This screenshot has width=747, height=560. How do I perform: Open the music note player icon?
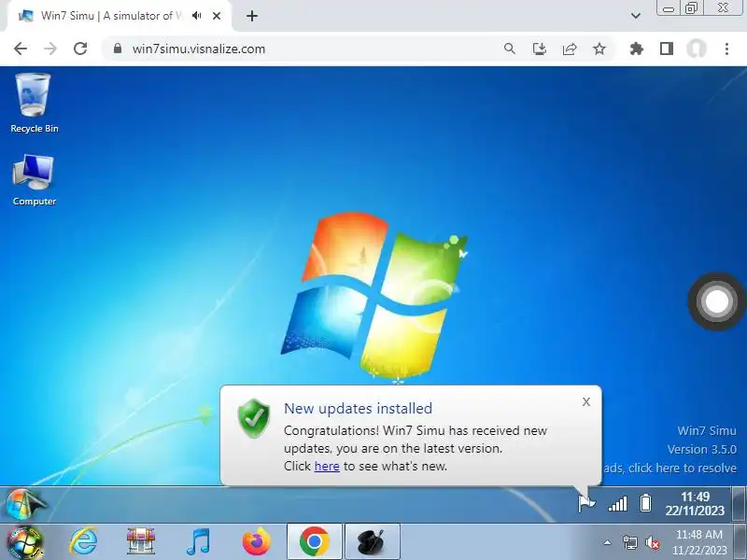pos(198,541)
